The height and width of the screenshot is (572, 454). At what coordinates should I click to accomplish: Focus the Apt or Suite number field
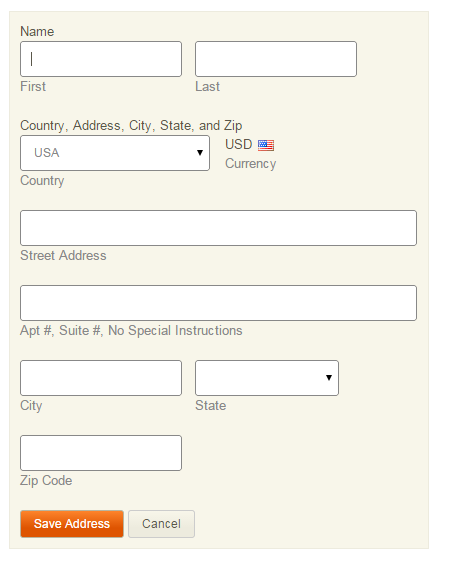point(218,303)
